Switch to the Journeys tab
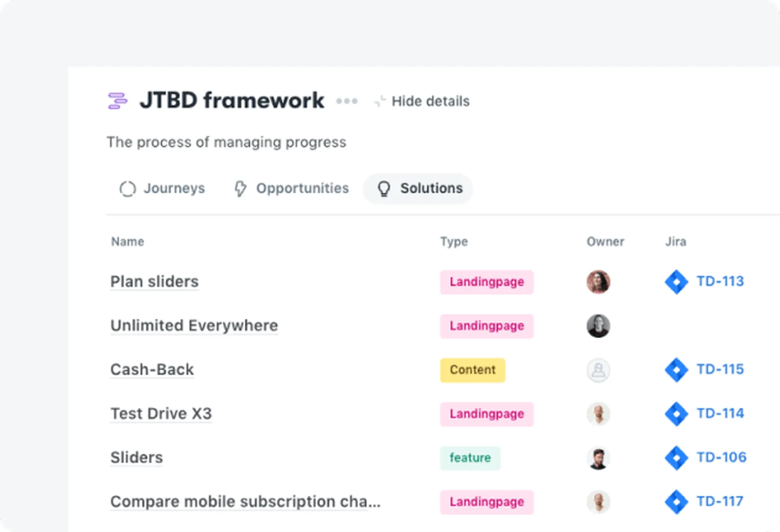 click(162, 188)
